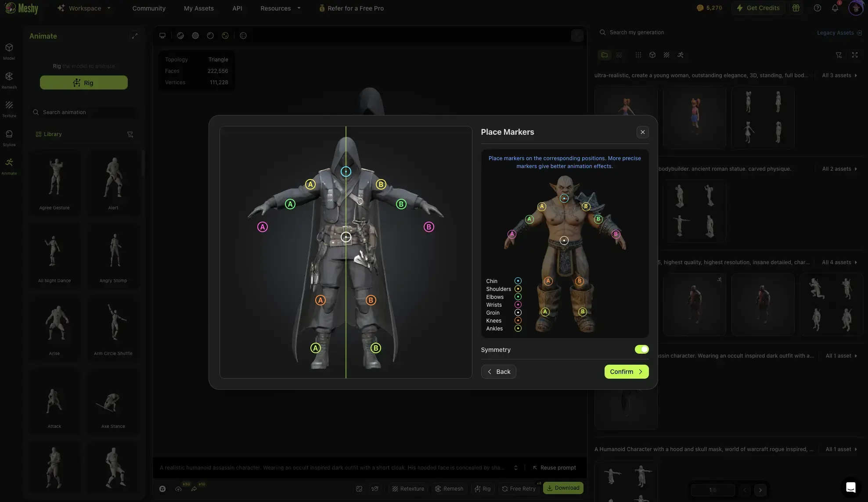Open the Texture panel from the sidebar
This screenshot has width=868, height=502.
[9, 108]
